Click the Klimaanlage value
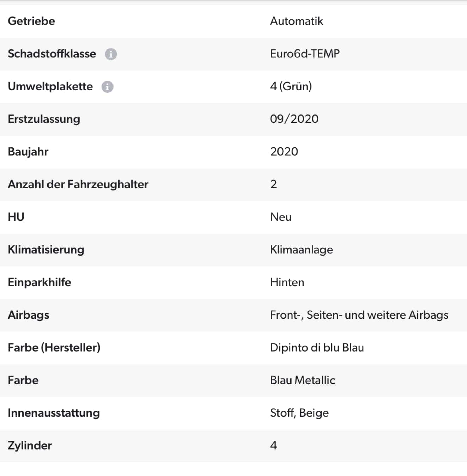This screenshot has width=467, height=476. (301, 250)
